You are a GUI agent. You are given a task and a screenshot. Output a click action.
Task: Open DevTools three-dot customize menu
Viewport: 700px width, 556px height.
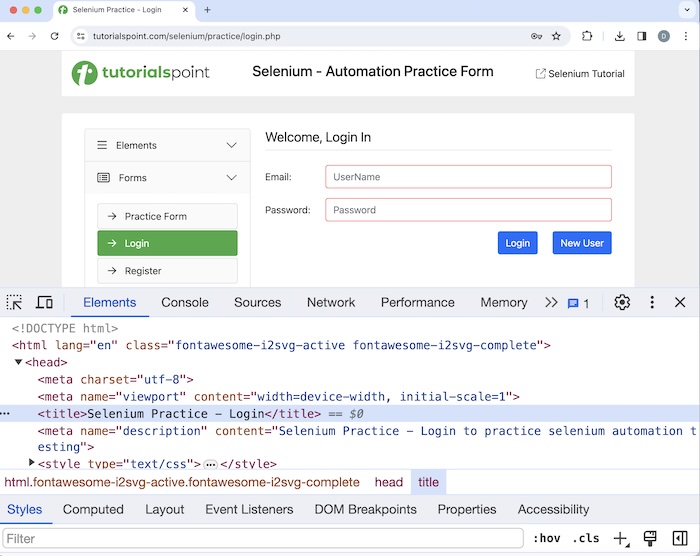(x=652, y=302)
